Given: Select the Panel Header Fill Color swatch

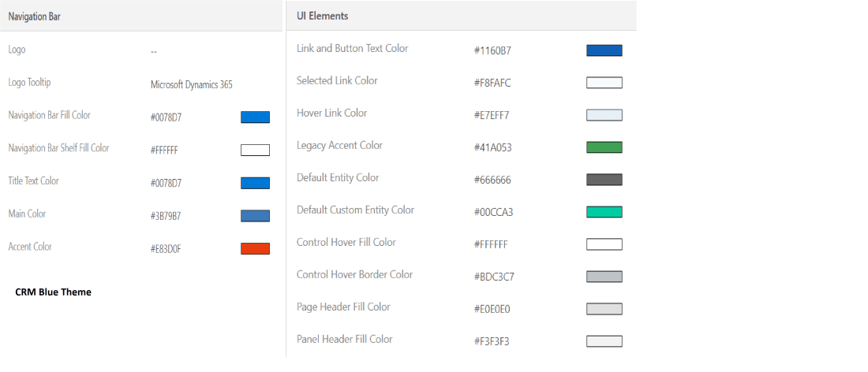Looking at the screenshot, I should point(604,341).
